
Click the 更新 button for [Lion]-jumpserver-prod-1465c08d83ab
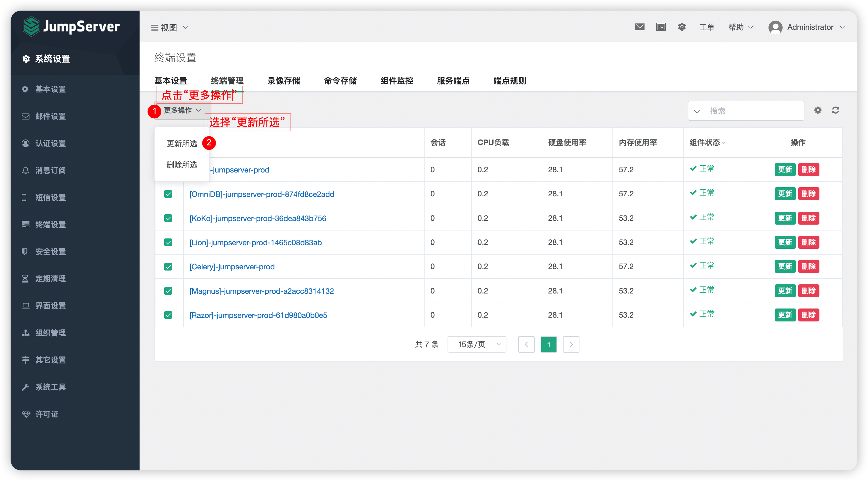[785, 242]
